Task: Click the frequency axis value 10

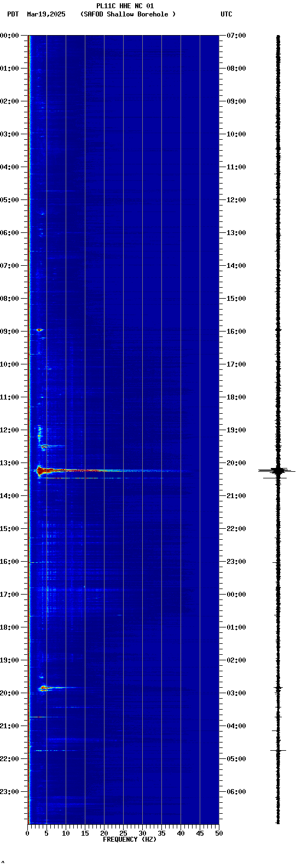Action: coord(66,833)
